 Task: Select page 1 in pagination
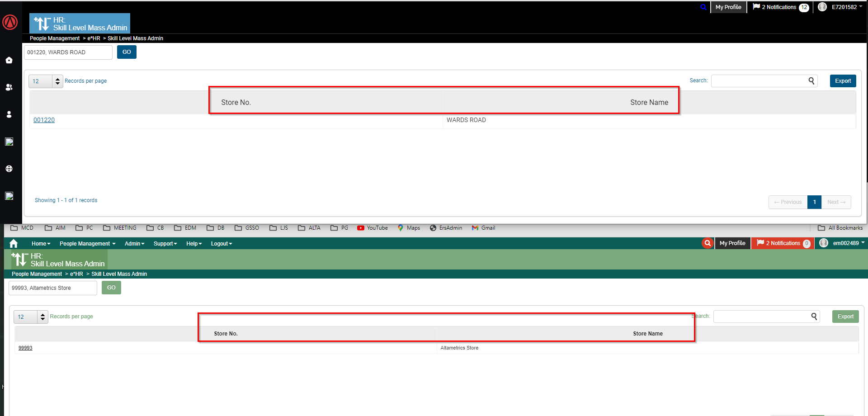815,202
